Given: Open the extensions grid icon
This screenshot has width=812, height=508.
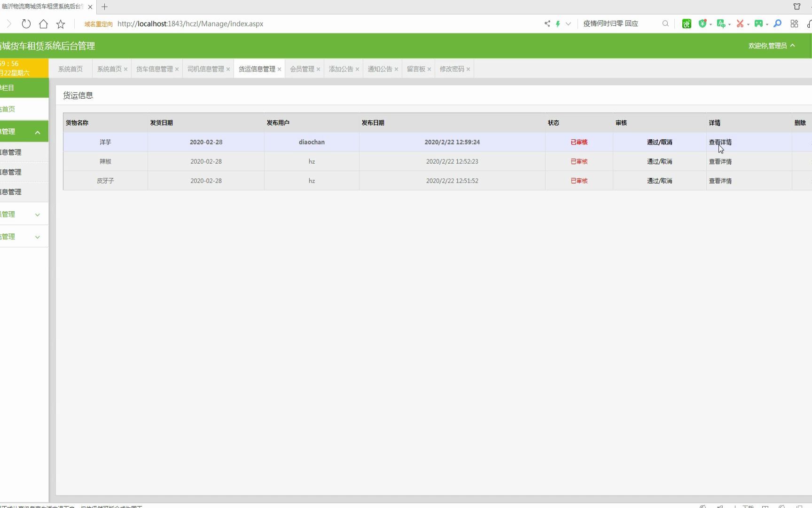Looking at the screenshot, I should (x=794, y=24).
